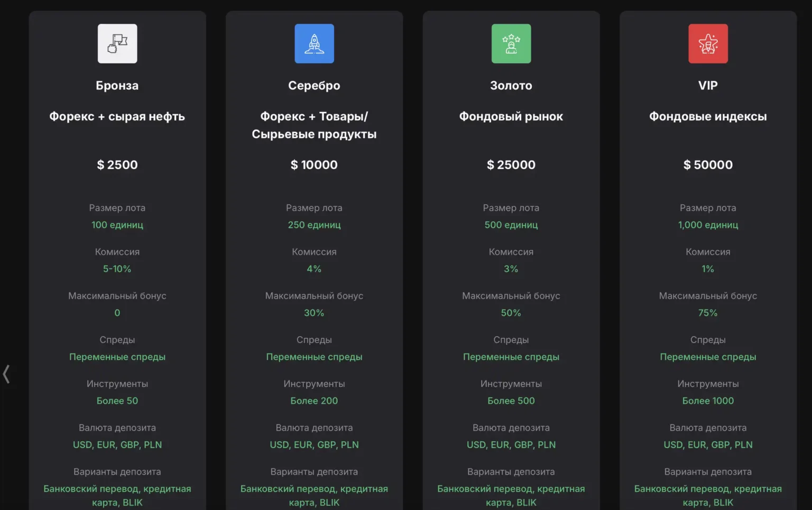
Task: Click "Форекс + сырая нефть" heading
Action: click(117, 117)
